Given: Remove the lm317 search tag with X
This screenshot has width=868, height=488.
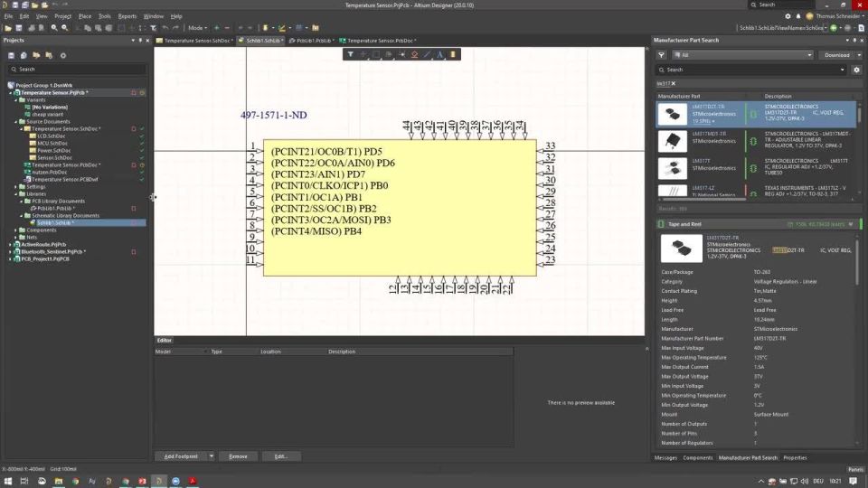Looking at the screenshot, I should pos(674,83).
